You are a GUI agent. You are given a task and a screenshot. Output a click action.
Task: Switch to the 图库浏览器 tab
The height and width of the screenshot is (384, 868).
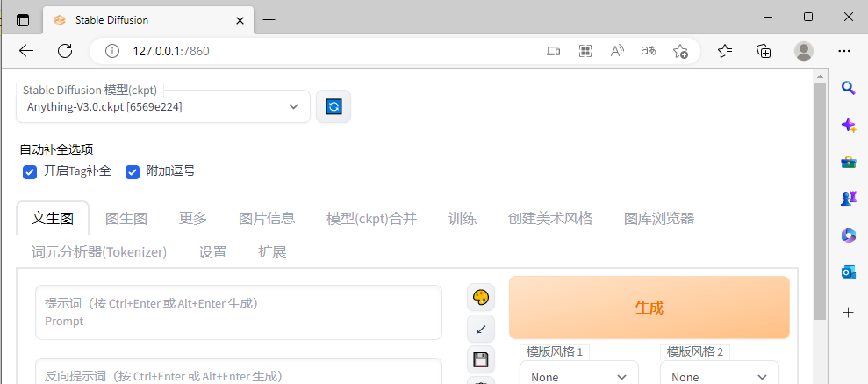tap(658, 219)
